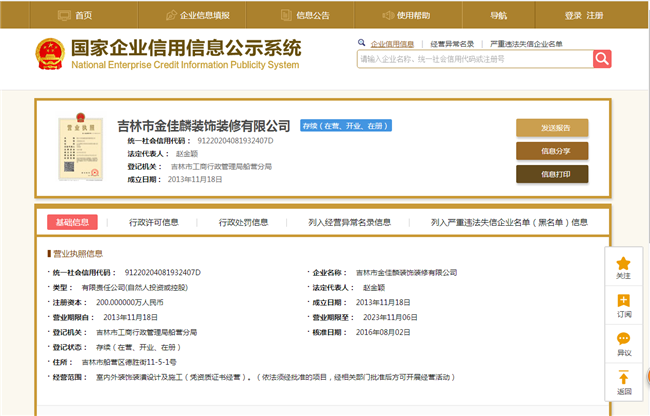Screen dimensions: 650x416
Task: Click the 登录 login link
Action: click(573, 16)
